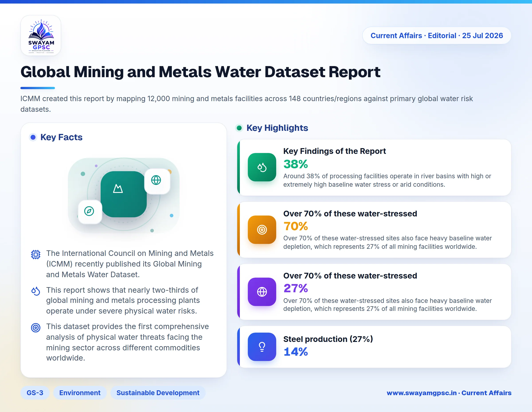Click the first comprehensive analysis bullet text
532x412 pixels.
coord(127,342)
